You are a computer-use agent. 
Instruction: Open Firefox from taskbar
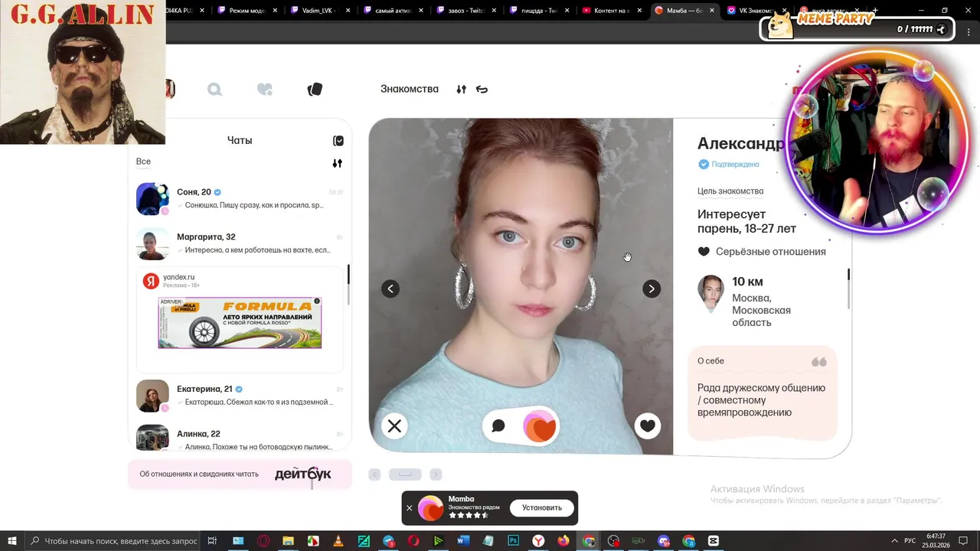pos(563,541)
